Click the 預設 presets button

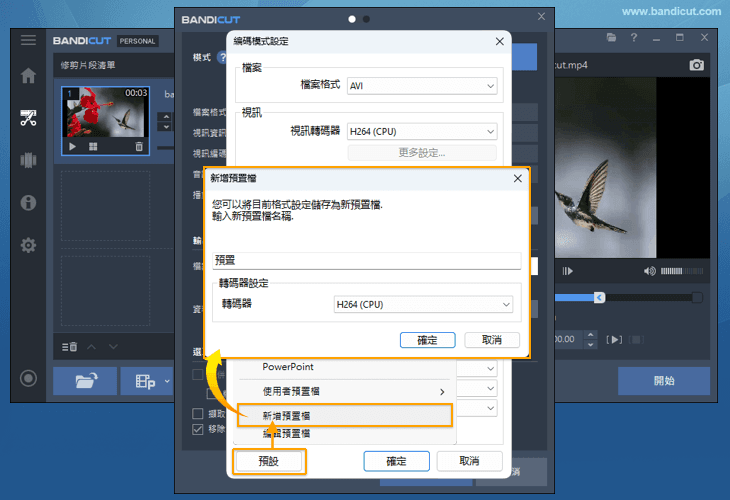point(269,461)
